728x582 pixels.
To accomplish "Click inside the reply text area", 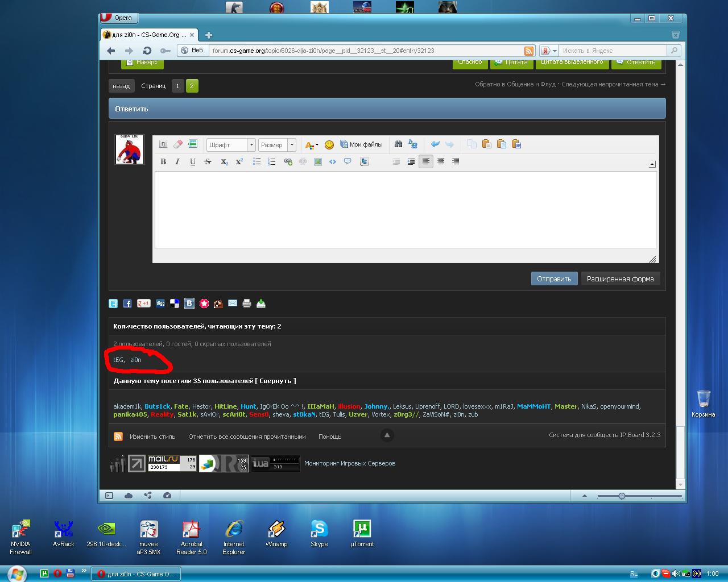I will [x=406, y=210].
